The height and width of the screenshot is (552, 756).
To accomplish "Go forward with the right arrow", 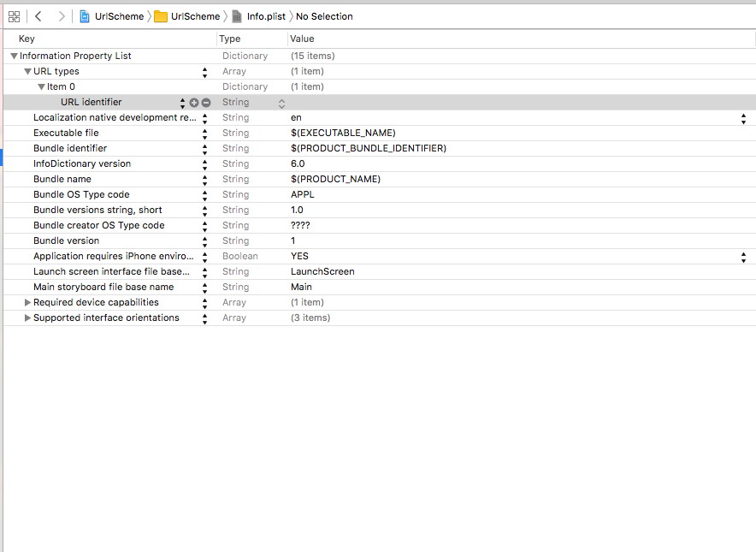I will click(x=62, y=16).
